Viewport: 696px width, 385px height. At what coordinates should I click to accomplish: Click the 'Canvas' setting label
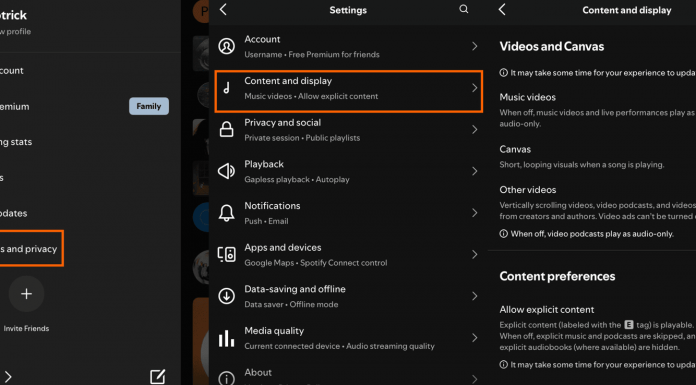click(515, 149)
